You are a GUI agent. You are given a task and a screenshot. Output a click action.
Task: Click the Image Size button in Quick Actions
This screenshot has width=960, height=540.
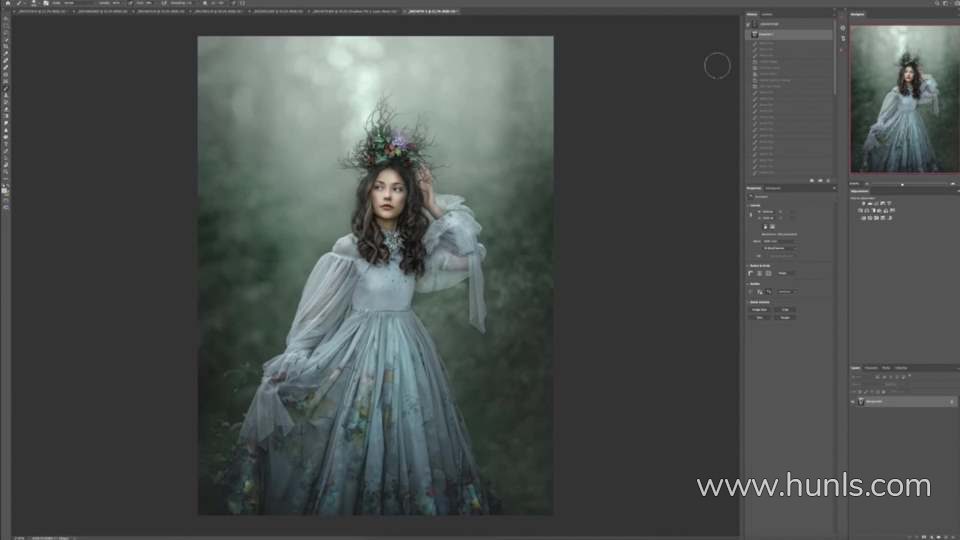(x=759, y=310)
